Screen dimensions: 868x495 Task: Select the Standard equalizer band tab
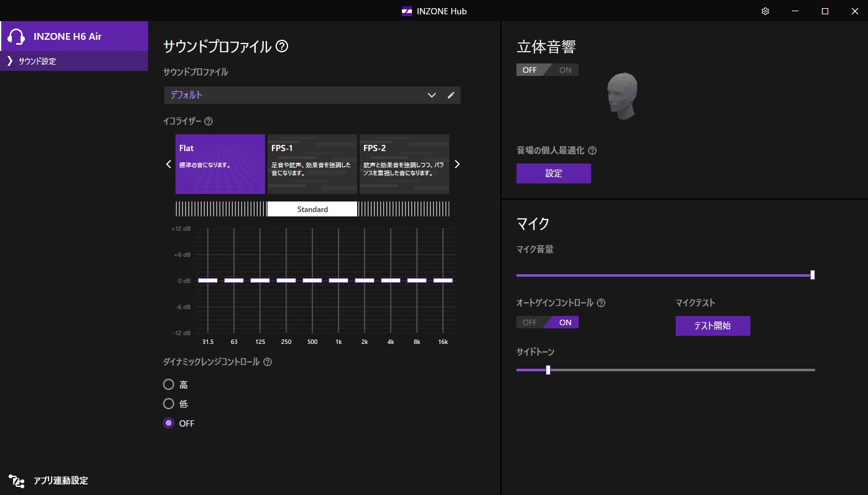tap(312, 209)
